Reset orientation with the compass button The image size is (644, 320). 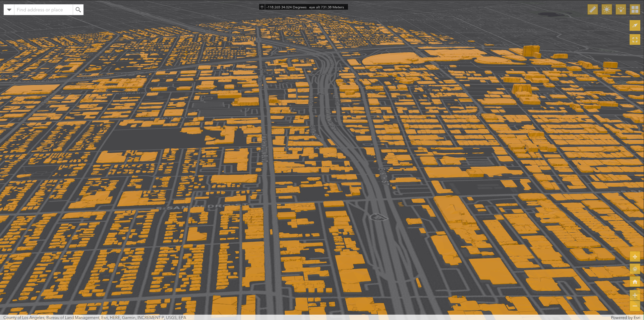click(635, 25)
